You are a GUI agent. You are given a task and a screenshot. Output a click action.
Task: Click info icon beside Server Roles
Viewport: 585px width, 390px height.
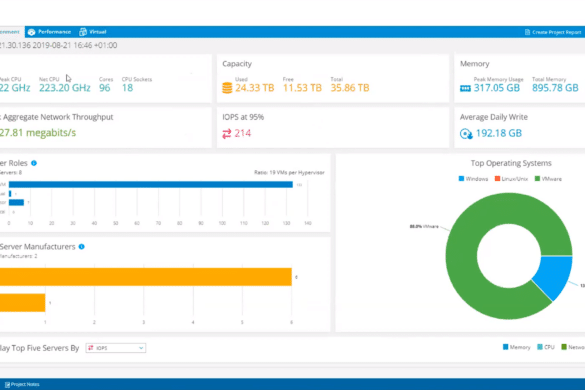point(34,163)
